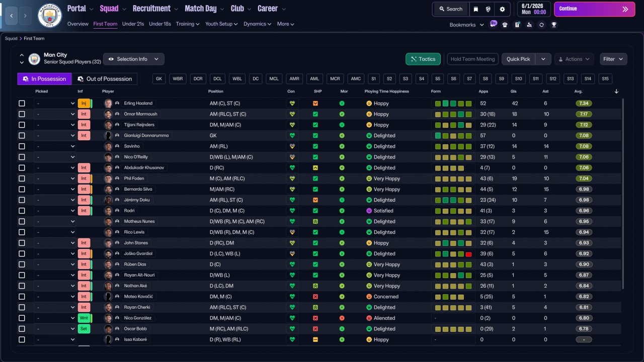Open the trophy competitions shortcut icon
This screenshot has width=644, height=362.
[554, 25]
